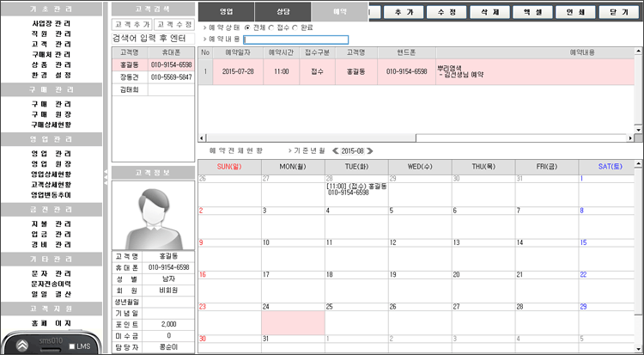Select the 접수 reservation status radio
This screenshot has height=355, width=644.
(x=271, y=27)
